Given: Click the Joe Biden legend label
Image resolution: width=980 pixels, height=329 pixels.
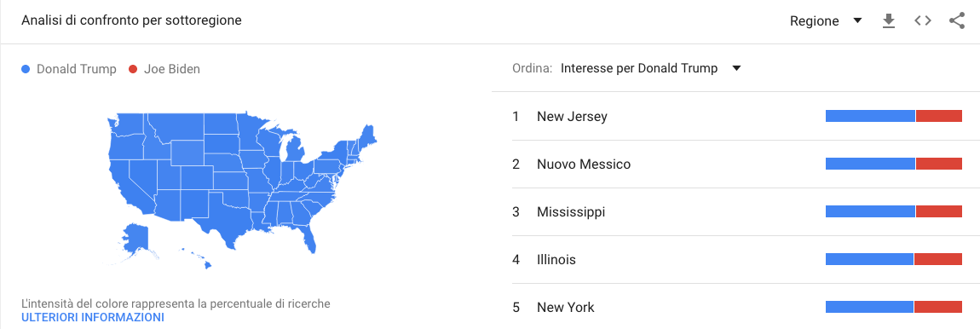Looking at the screenshot, I should coord(172,69).
